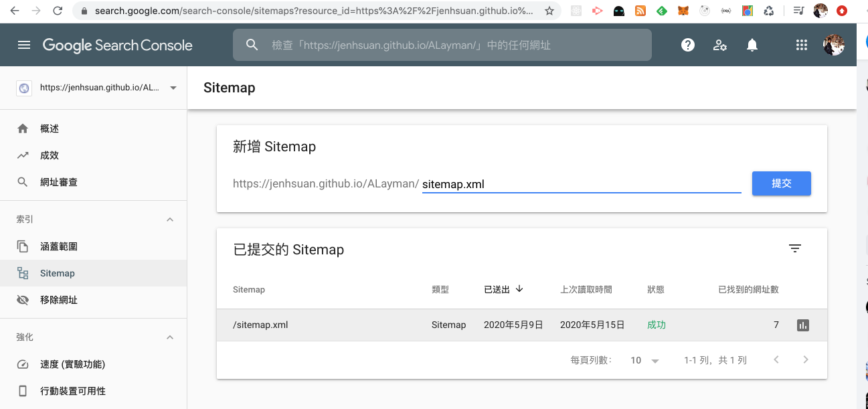Click the Chrome profile avatar in toolbar
The image size is (868, 409).
820,11
